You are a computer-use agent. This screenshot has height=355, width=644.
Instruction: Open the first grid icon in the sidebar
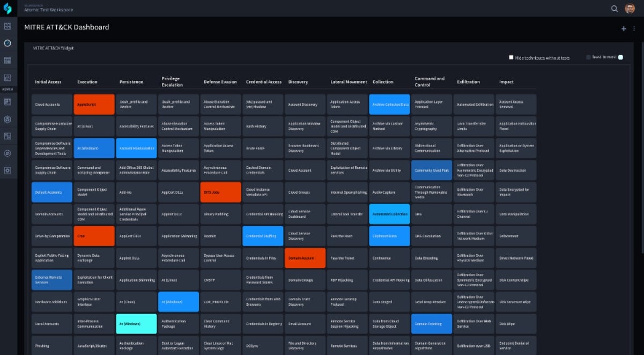point(8,26)
